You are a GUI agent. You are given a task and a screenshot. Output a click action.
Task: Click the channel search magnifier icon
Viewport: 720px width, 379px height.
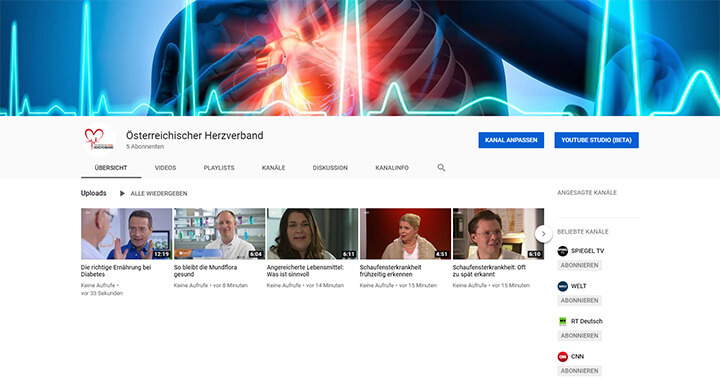(441, 168)
